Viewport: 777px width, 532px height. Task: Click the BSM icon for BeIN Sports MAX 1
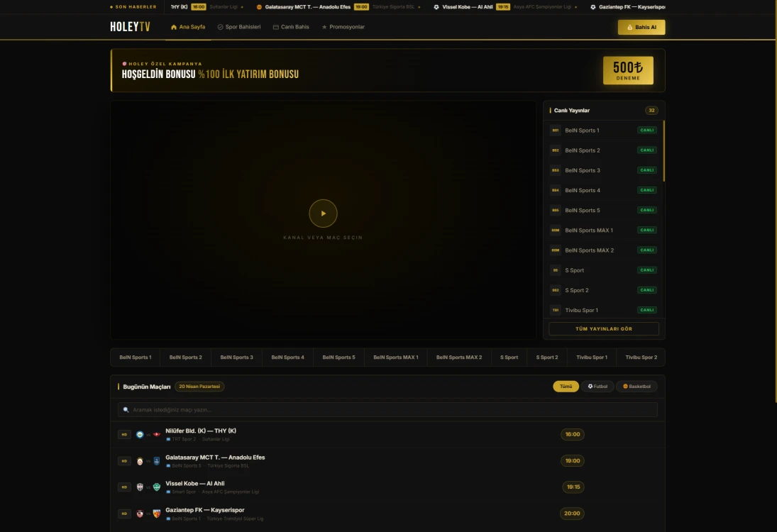tap(555, 231)
